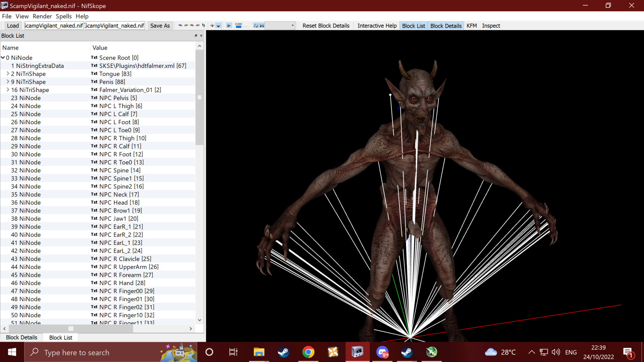Toggle the Block List toolbar button
The image size is (644, 362).
413,25
